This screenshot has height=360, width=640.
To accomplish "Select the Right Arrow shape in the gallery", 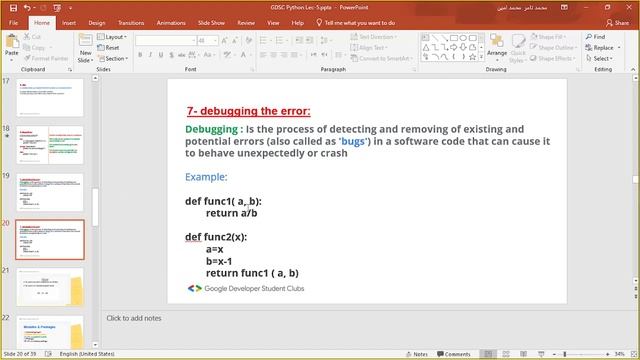I will click(x=454, y=47).
